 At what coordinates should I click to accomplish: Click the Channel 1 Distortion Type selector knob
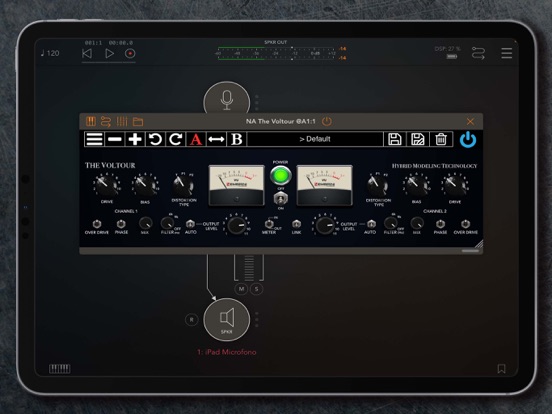click(x=183, y=185)
